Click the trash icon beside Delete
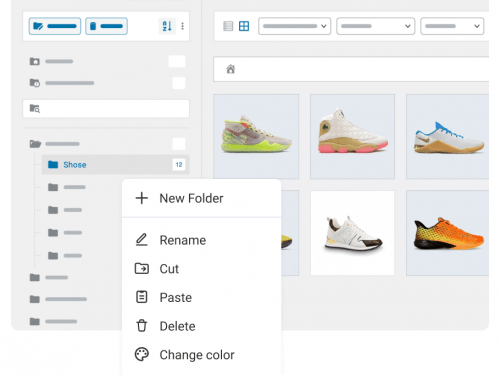The height and width of the screenshot is (375, 500). (142, 326)
